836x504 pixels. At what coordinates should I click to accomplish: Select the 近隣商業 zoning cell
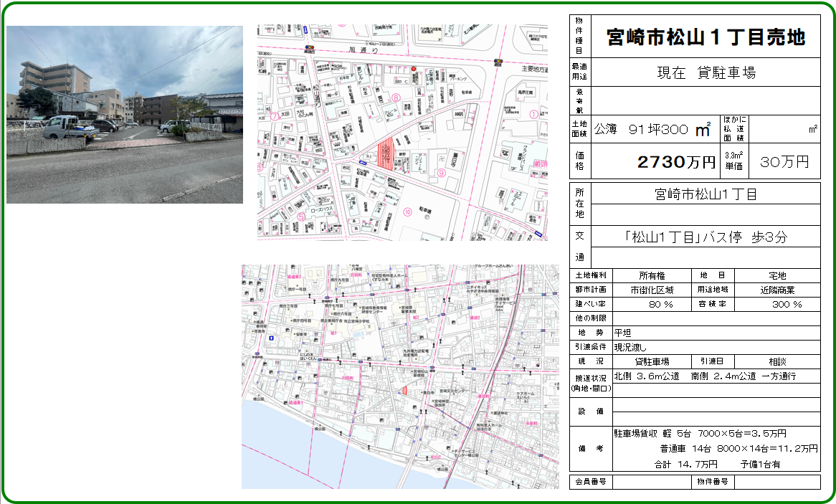777,290
